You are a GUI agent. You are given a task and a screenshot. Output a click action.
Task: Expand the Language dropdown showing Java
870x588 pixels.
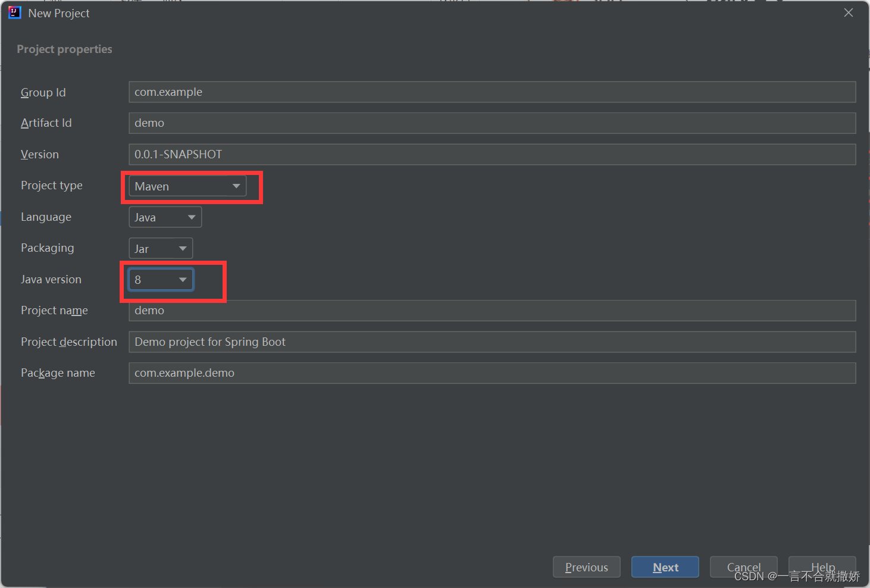165,217
